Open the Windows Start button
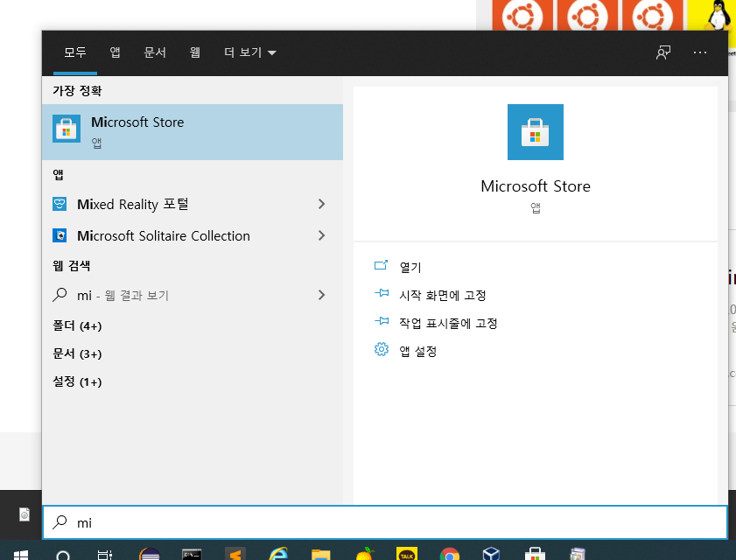Screen dimensions: 736x560 pyautogui.click(x=21, y=556)
